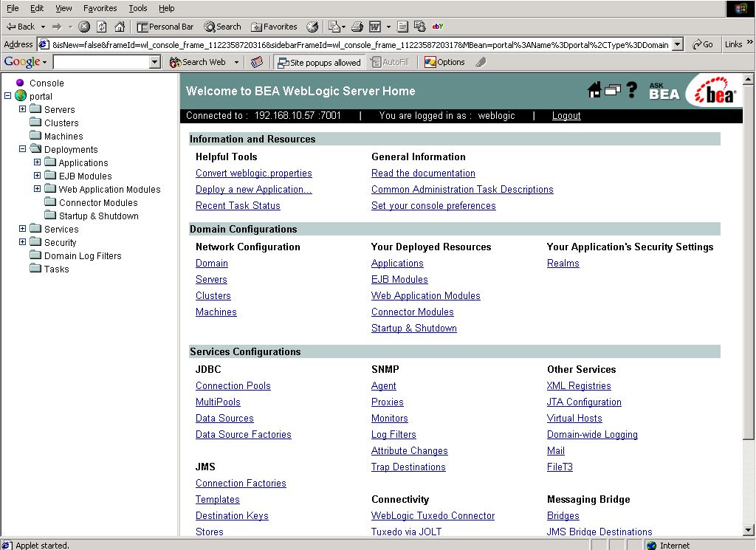Click the Search toolbar button
The width and height of the screenshot is (756, 550).
(222, 27)
